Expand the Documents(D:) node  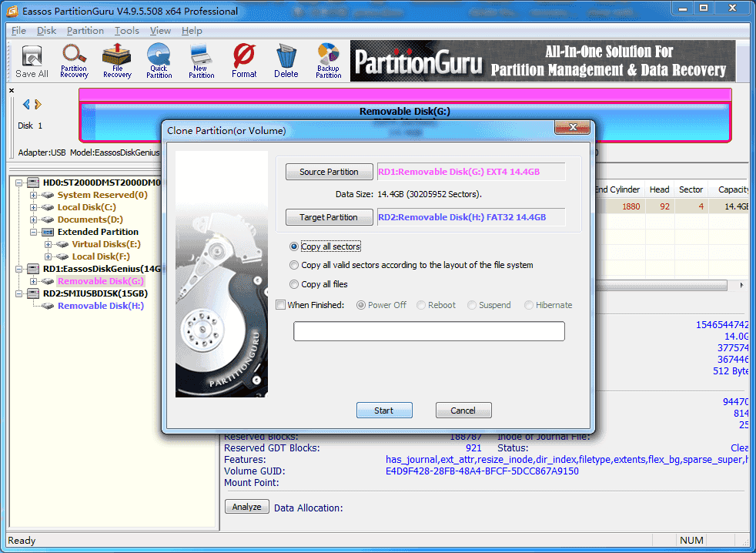tap(33, 220)
